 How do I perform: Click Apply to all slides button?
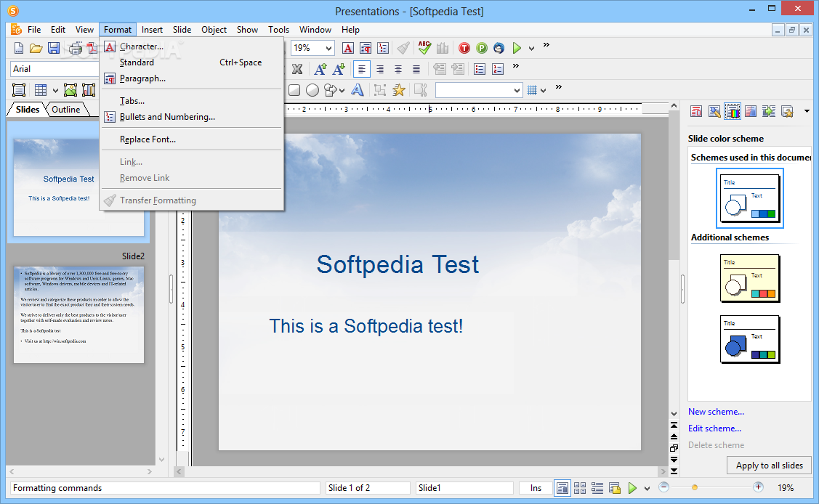pyautogui.click(x=770, y=466)
